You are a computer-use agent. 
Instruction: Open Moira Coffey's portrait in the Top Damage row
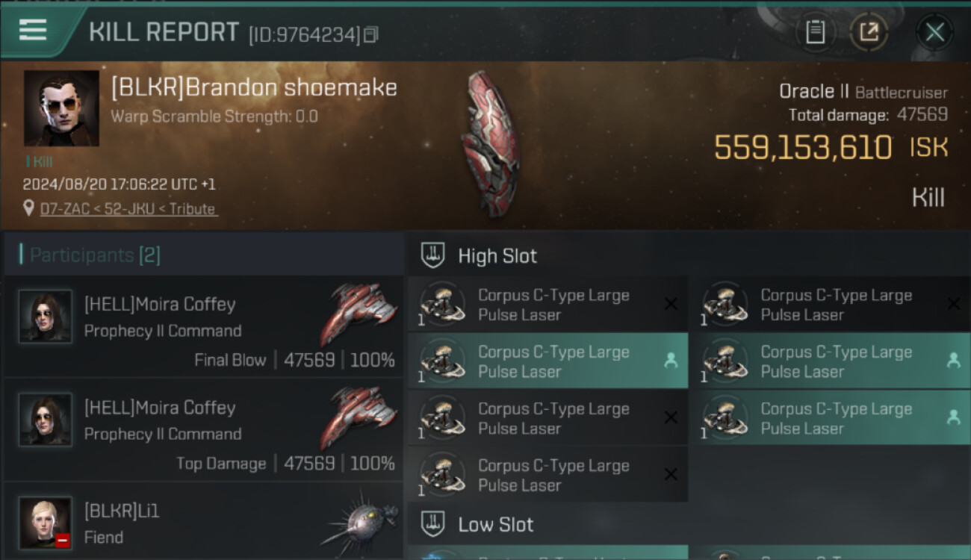46,420
